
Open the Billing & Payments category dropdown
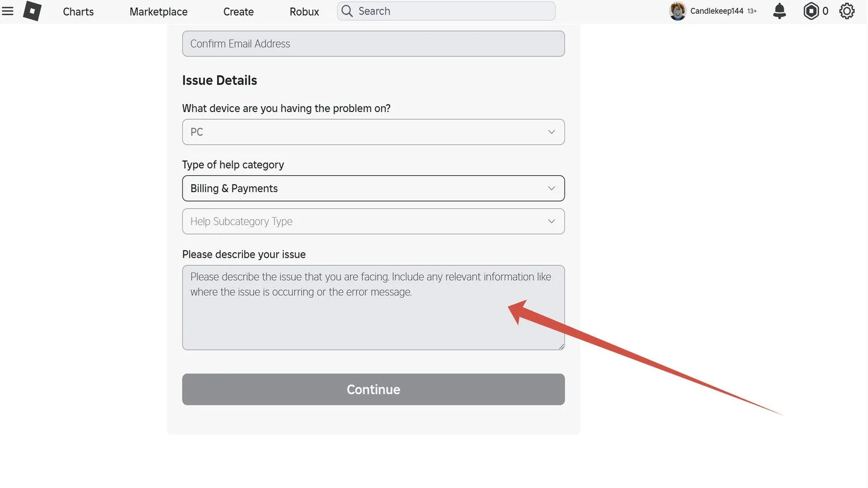tap(373, 189)
